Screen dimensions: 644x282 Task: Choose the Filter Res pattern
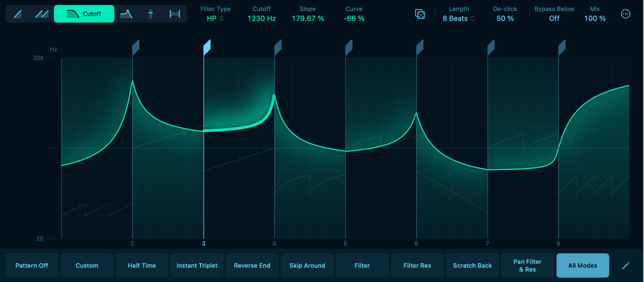[417, 265]
